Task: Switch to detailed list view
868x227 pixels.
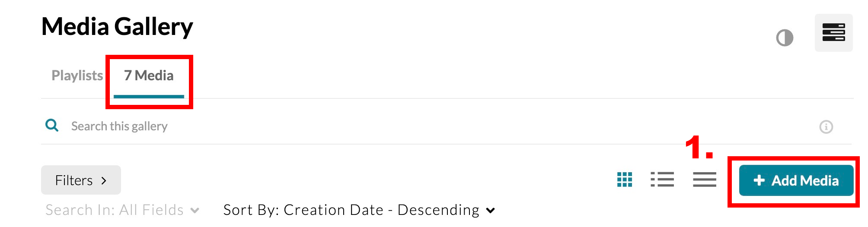Action: 662,180
